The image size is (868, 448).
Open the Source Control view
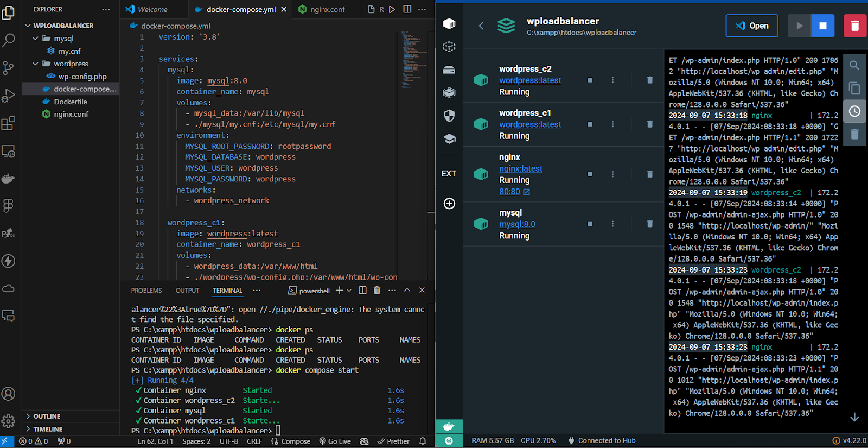(8, 67)
